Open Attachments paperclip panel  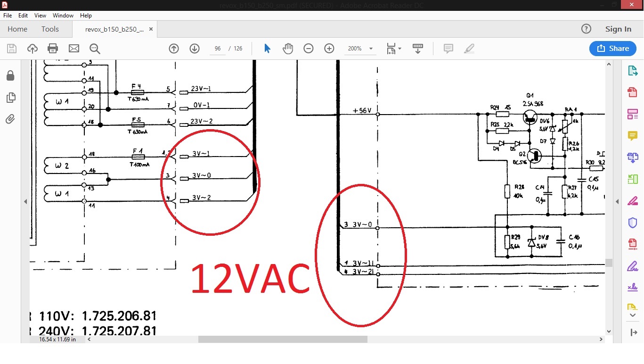[x=10, y=119]
